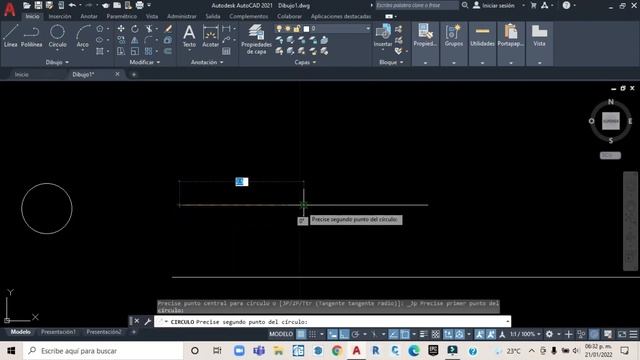Screen dimensions: 640x360
Task: Expand the Capas panel dropdown
Action: click(x=305, y=62)
